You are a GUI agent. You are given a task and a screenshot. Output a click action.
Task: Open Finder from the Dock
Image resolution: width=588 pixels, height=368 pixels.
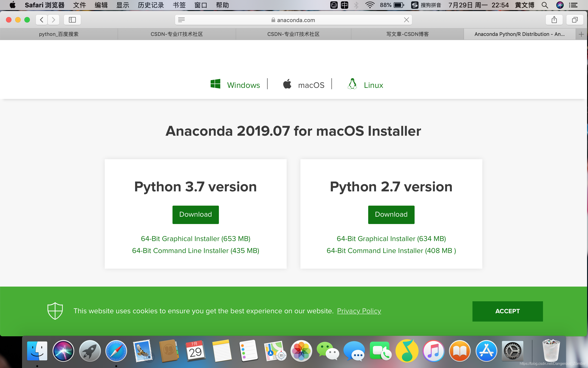tap(37, 351)
